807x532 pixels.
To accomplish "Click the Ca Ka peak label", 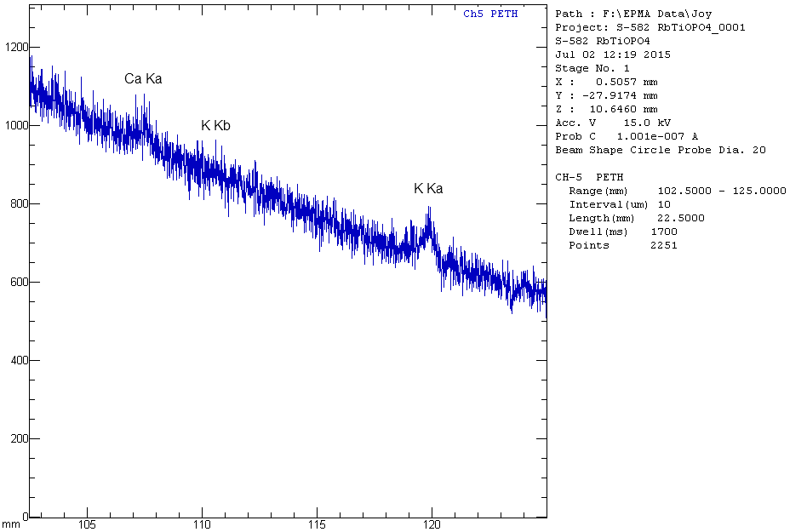I will pyautogui.click(x=143, y=79).
